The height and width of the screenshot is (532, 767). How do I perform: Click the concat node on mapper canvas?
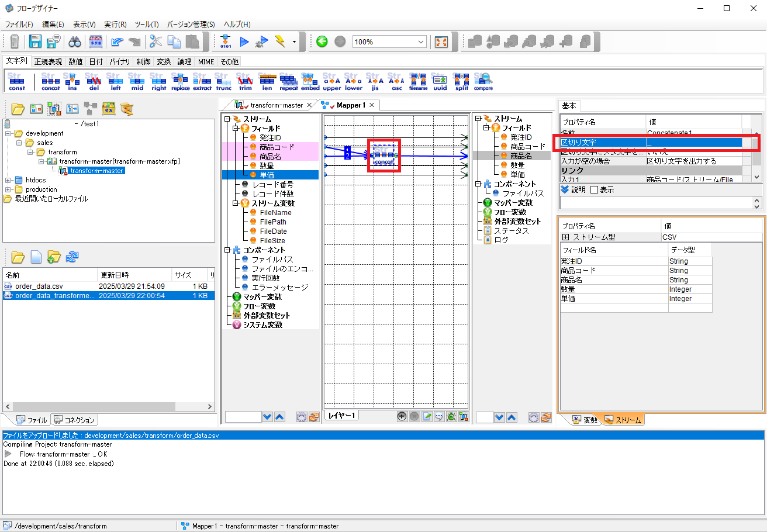(383, 156)
